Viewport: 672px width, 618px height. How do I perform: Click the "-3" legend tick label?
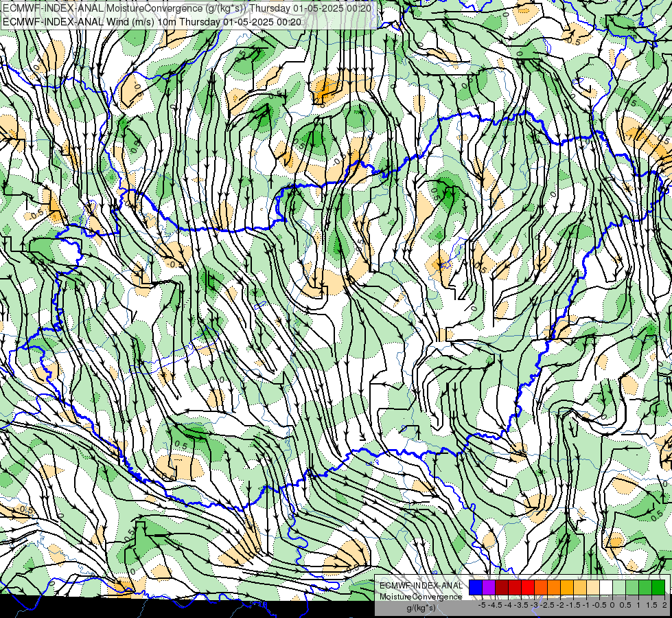[x=534, y=605]
